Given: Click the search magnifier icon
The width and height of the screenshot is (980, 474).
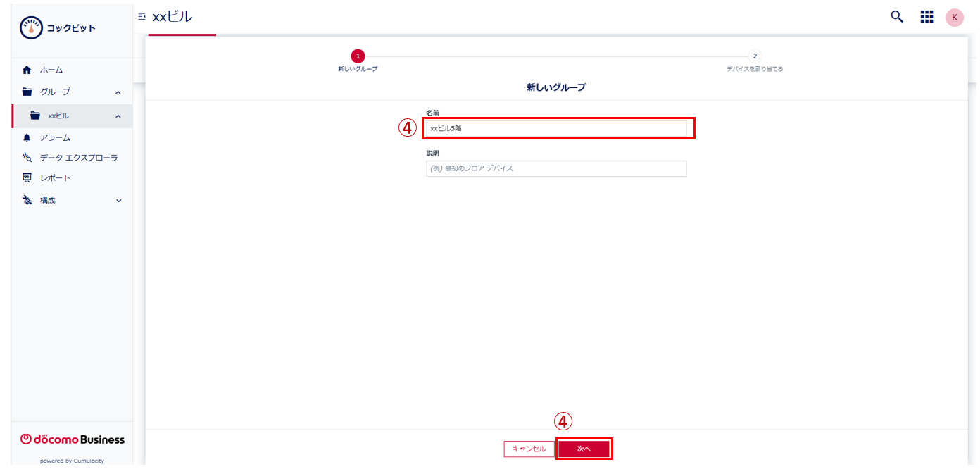Looking at the screenshot, I should (x=896, y=17).
